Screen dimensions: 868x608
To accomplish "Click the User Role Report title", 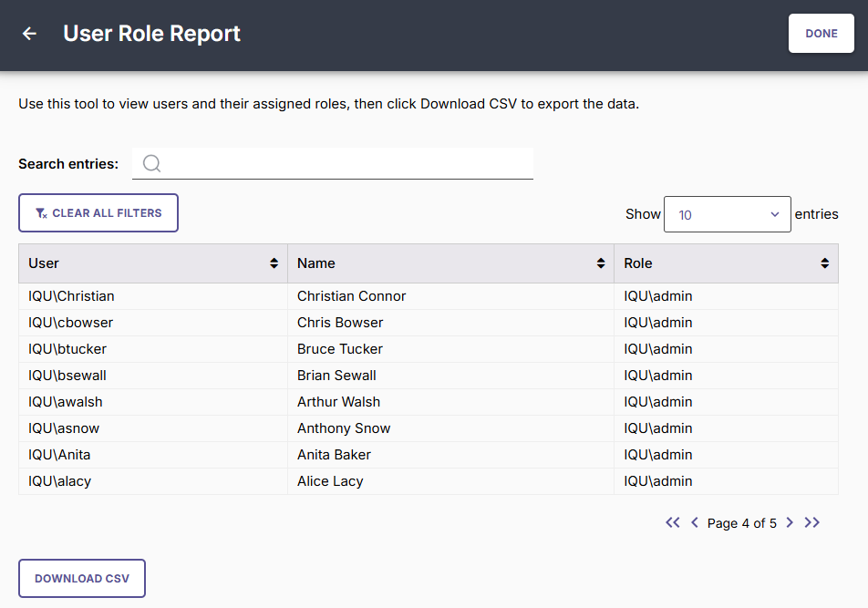I will (x=151, y=34).
